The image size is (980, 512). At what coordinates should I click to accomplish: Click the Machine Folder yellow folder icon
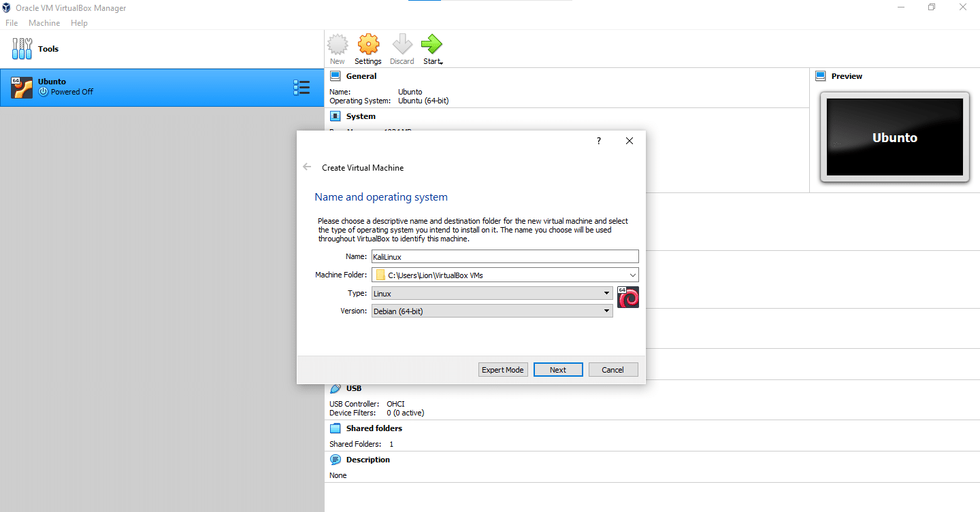pyautogui.click(x=380, y=275)
